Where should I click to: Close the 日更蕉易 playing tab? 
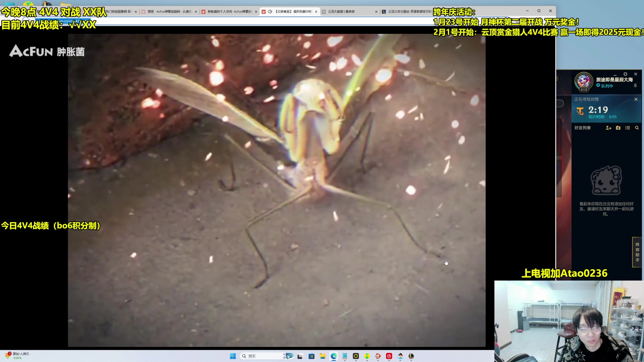coord(316,12)
